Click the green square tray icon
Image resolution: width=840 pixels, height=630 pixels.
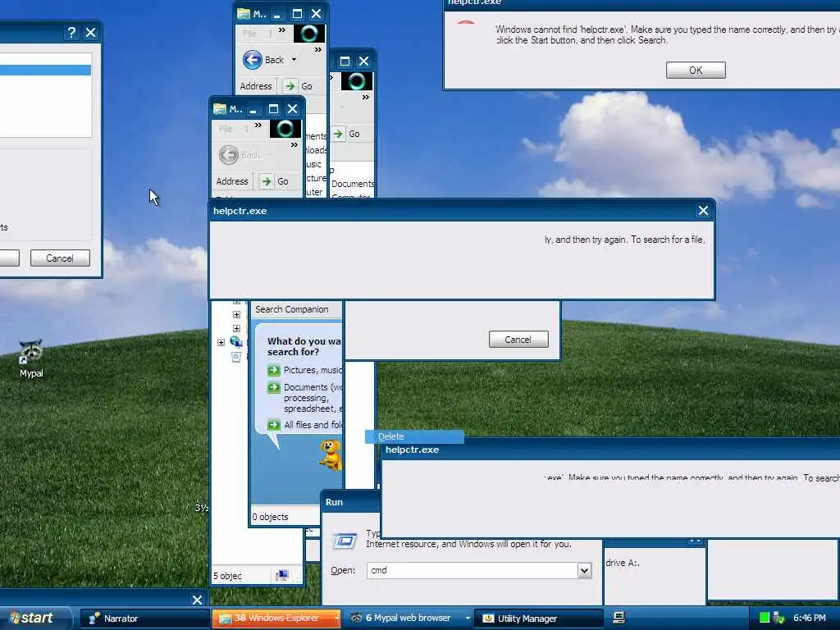click(x=765, y=618)
